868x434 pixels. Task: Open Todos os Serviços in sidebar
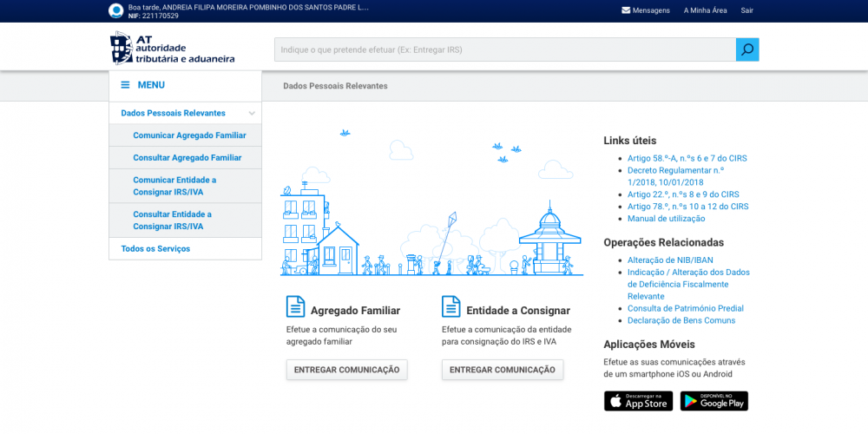coord(155,249)
